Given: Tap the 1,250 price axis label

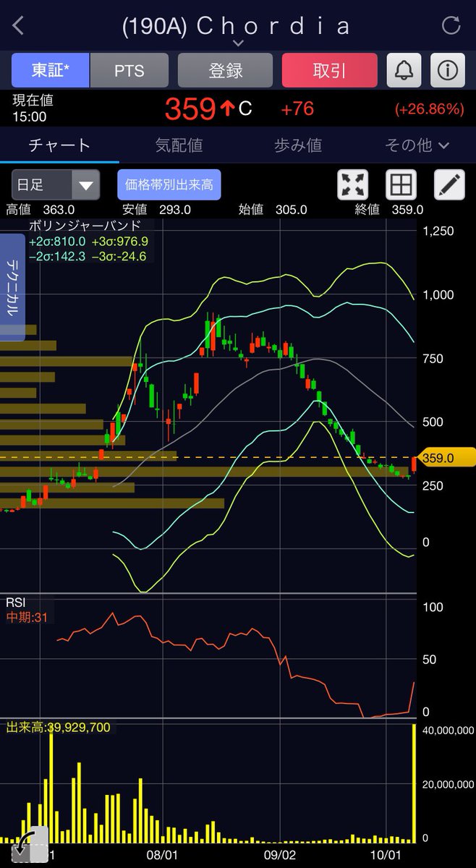Looking at the screenshot, I should (x=438, y=231).
